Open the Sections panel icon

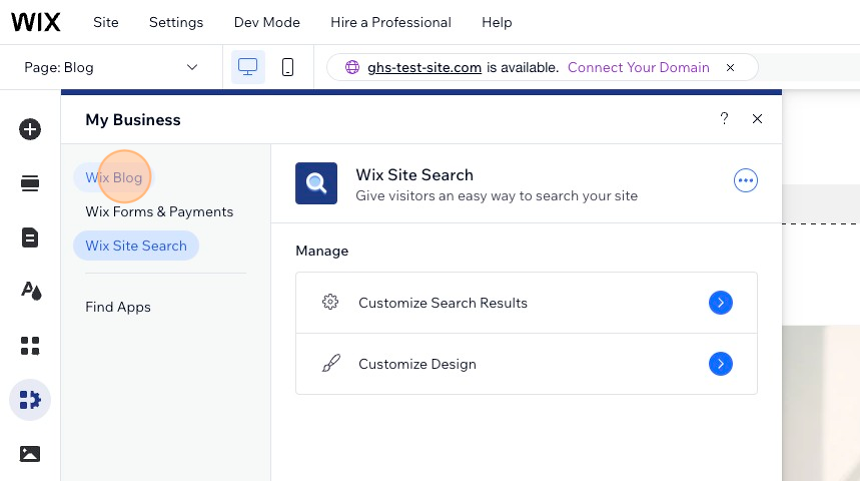tap(30, 183)
